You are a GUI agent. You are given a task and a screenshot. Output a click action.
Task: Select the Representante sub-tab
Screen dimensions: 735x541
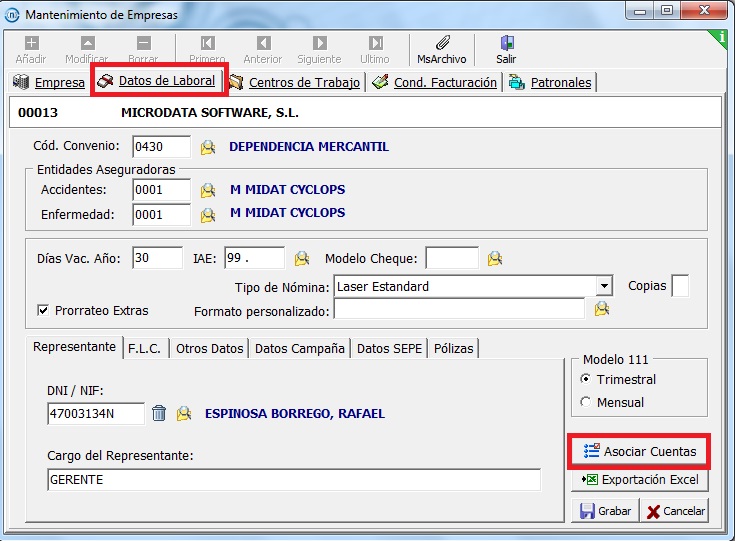pos(75,347)
